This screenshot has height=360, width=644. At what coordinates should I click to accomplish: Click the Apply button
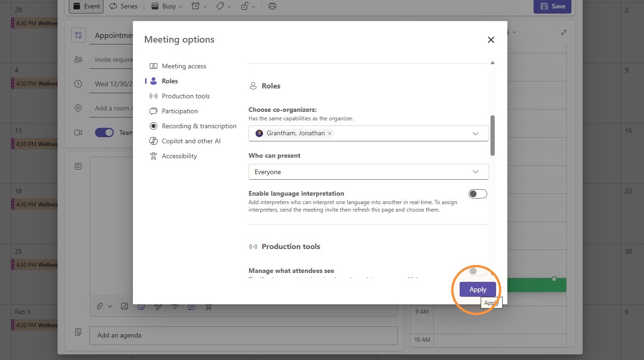click(478, 289)
